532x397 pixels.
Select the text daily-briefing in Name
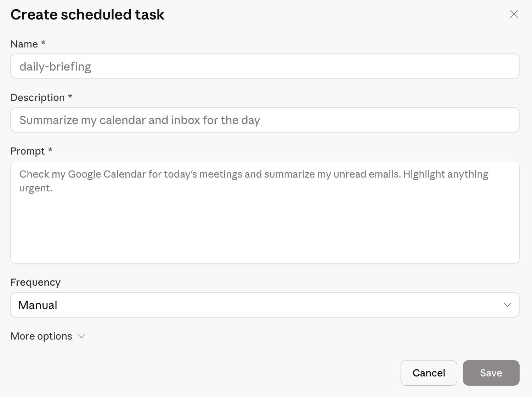pos(55,66)
